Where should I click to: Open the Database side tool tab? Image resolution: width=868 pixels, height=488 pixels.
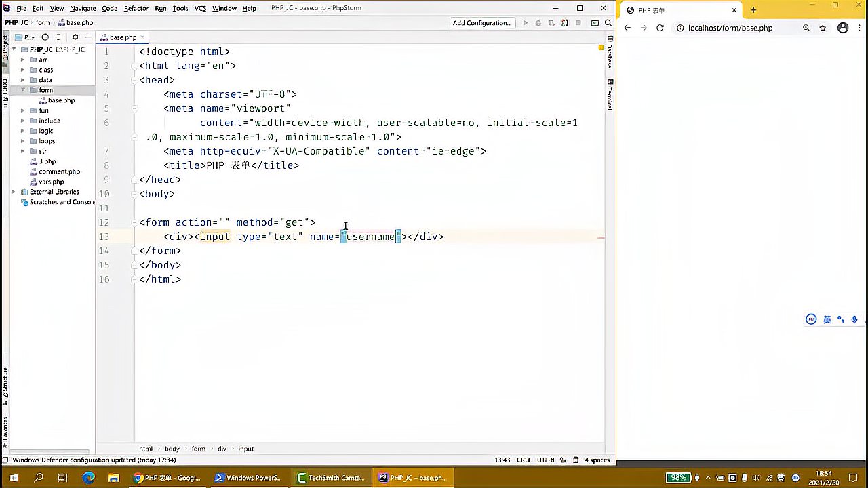(610, 53)
